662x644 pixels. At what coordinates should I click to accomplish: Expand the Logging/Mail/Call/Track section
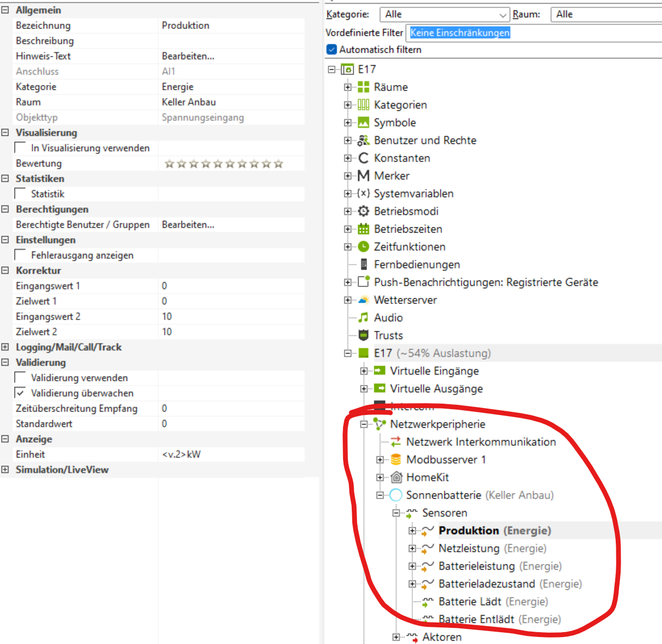[5, 347]
